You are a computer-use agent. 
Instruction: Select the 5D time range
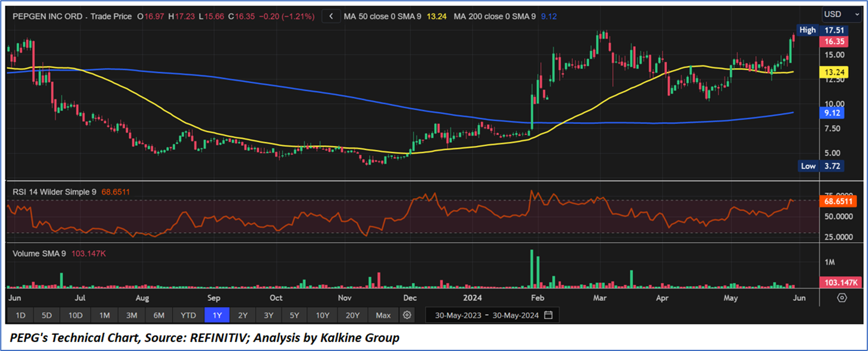coord(48,315)
